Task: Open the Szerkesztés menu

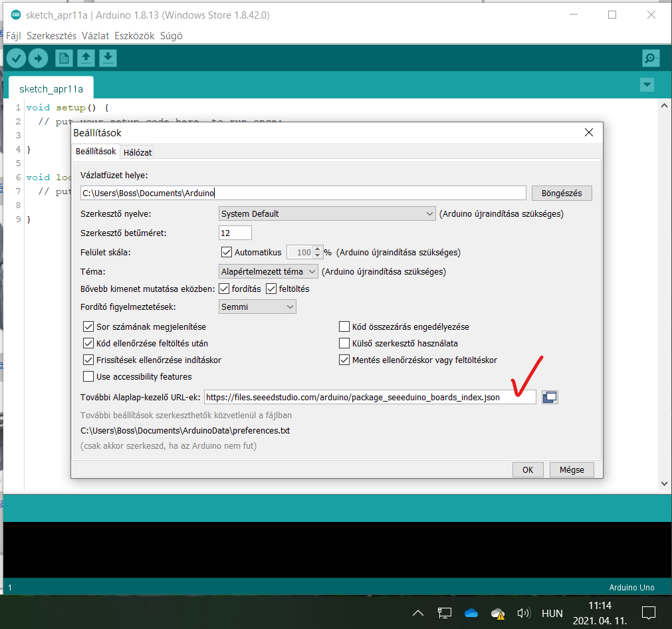Action: [51, 36]
